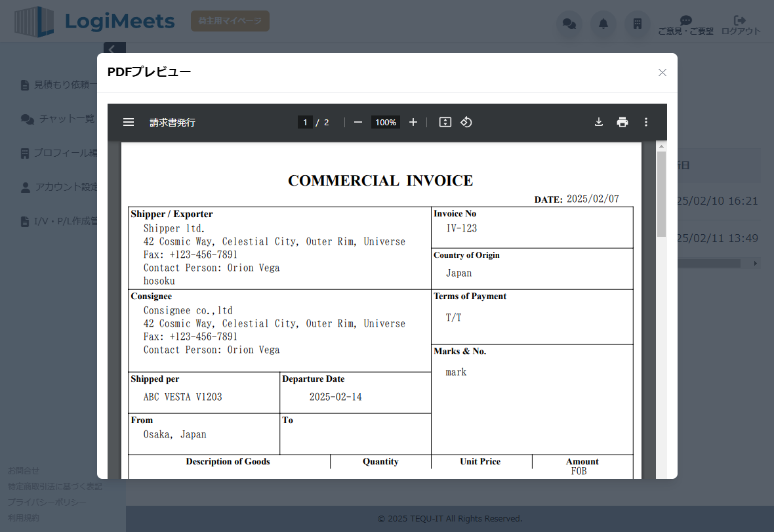774x532 pixels.
Task: Click the PDF page number field
Action: pyautogui.click(x=305, y=122)
